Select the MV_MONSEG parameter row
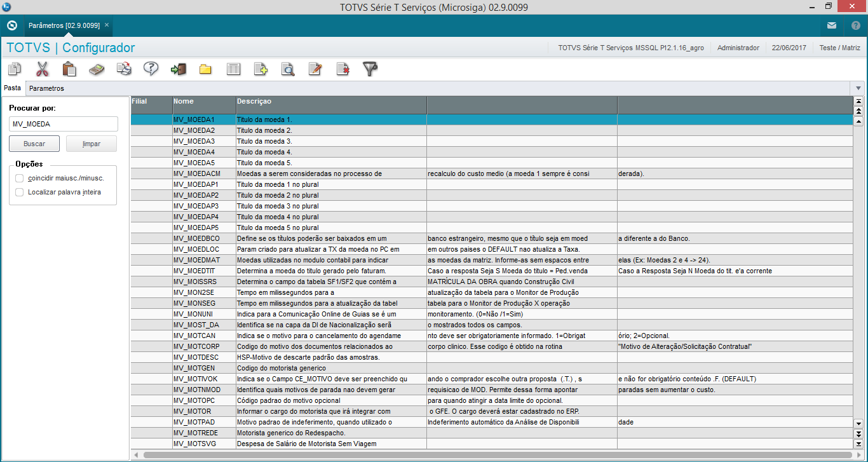The width and height of the screenshot is (868, 462). tap(491, 302)
